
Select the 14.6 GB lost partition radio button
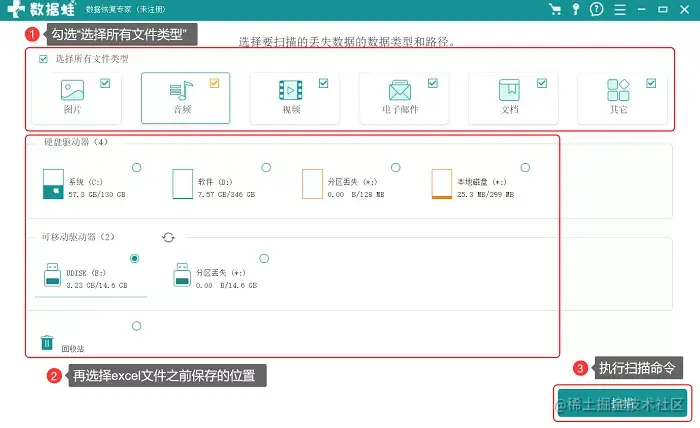[264, 258]
